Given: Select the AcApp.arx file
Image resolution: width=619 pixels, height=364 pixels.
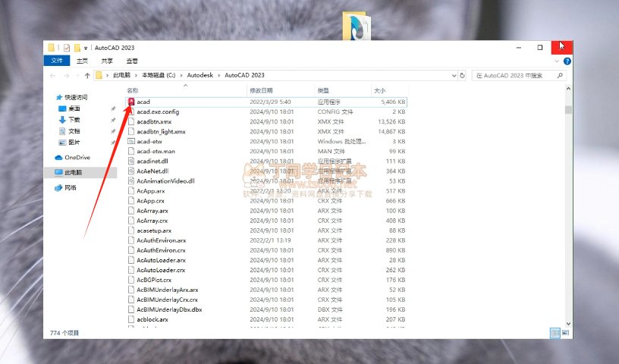Looking at the screenshot, I should (151, 190).
